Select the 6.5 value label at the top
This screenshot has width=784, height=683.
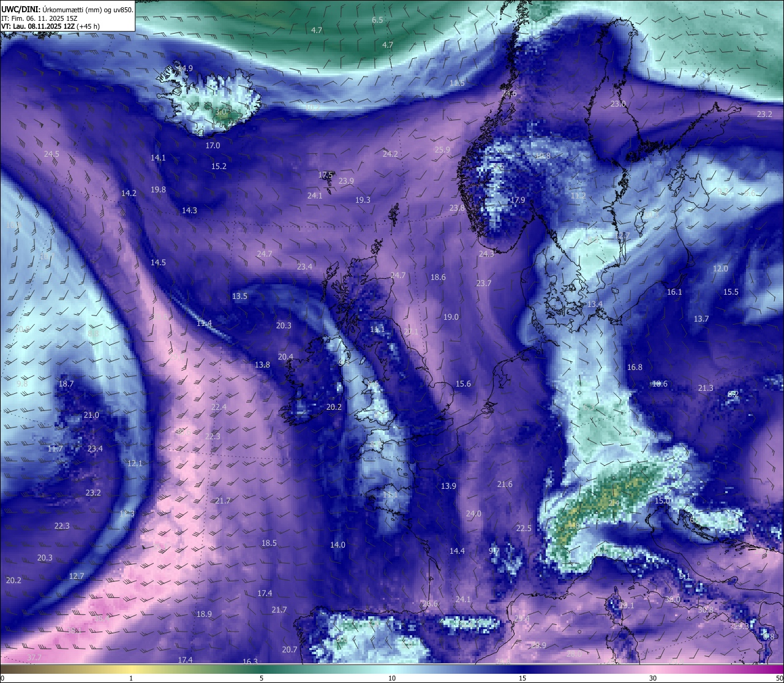tap(377, 20)
